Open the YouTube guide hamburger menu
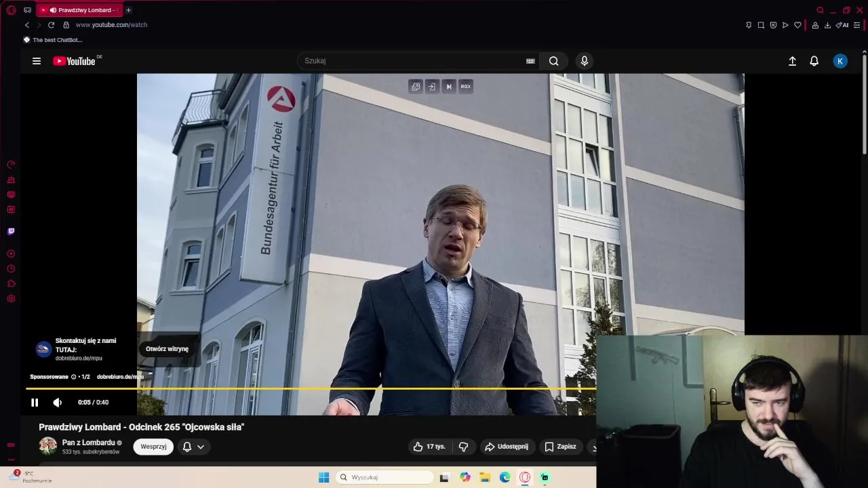 coord(37,61)
